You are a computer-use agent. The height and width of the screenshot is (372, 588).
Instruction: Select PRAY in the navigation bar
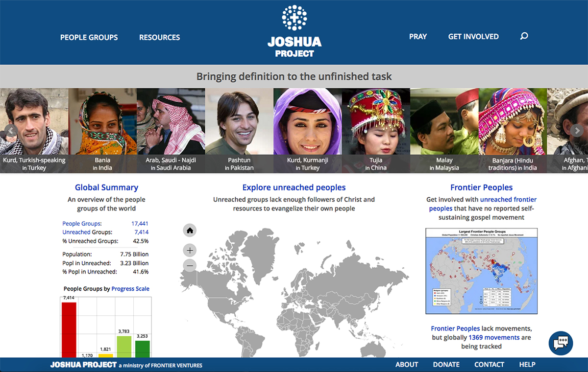[x=418, y=36]
